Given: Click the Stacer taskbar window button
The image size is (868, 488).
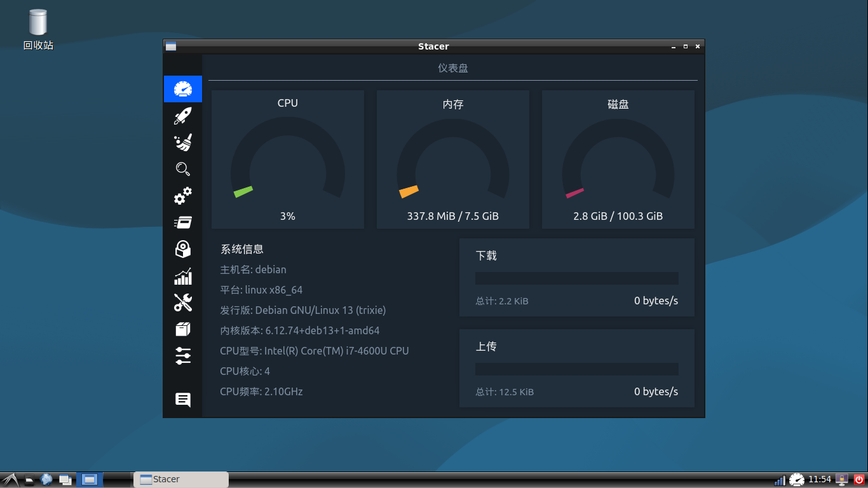Looking at the screenshot, I should 181,480.
